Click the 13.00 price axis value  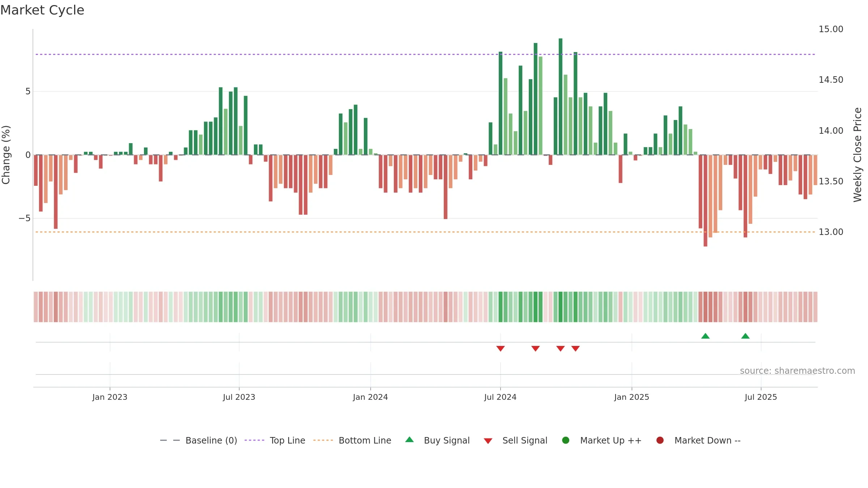click(831, 232)
